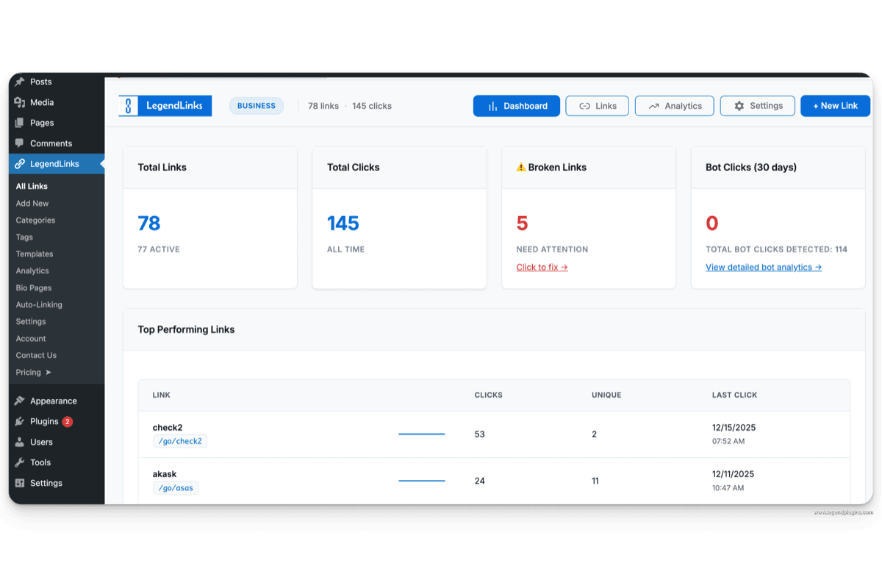
Task: Click the akask row click progress bar
Action: click(422, 481)
